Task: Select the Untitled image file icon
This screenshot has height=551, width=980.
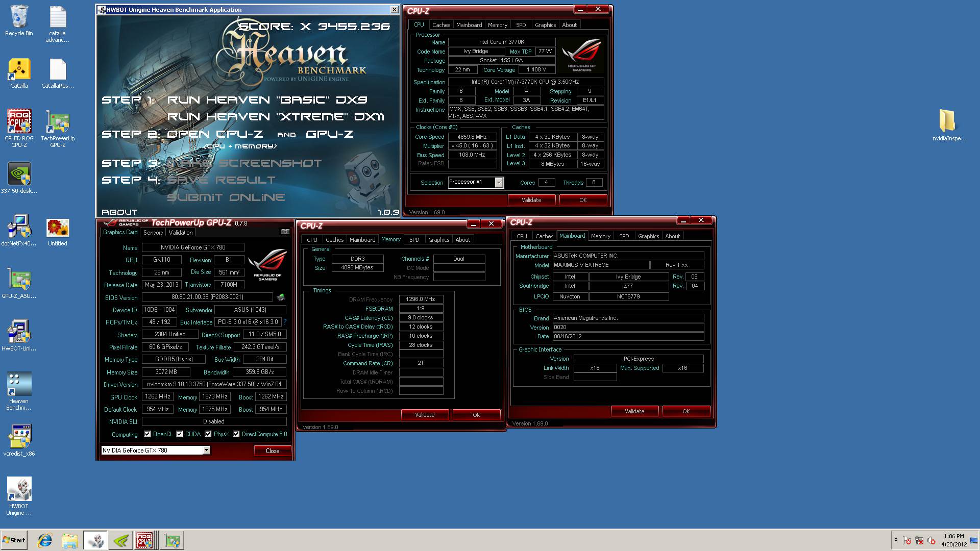Action: (58, 231)
